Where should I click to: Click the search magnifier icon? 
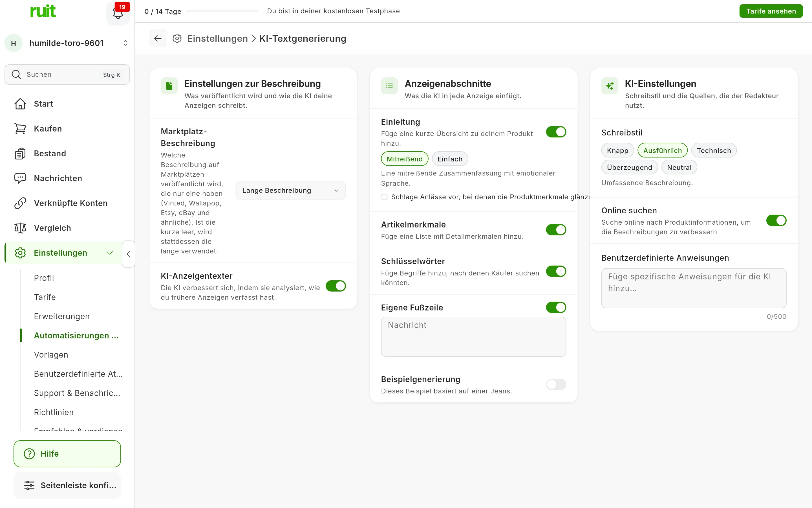16,74
